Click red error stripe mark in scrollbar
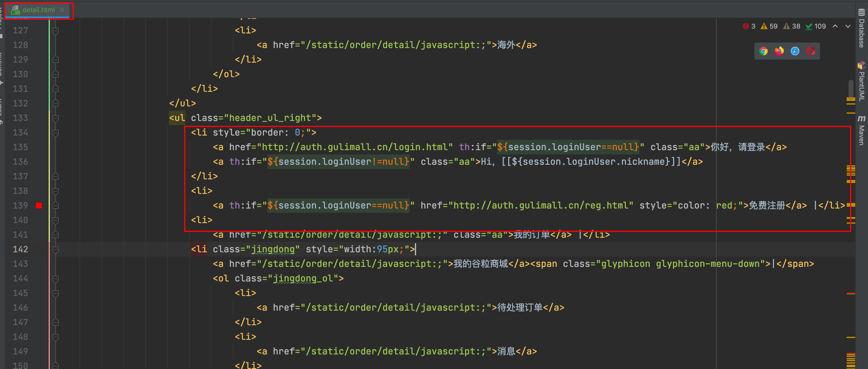The image size is (868, 369). click(x=850, y=294)
